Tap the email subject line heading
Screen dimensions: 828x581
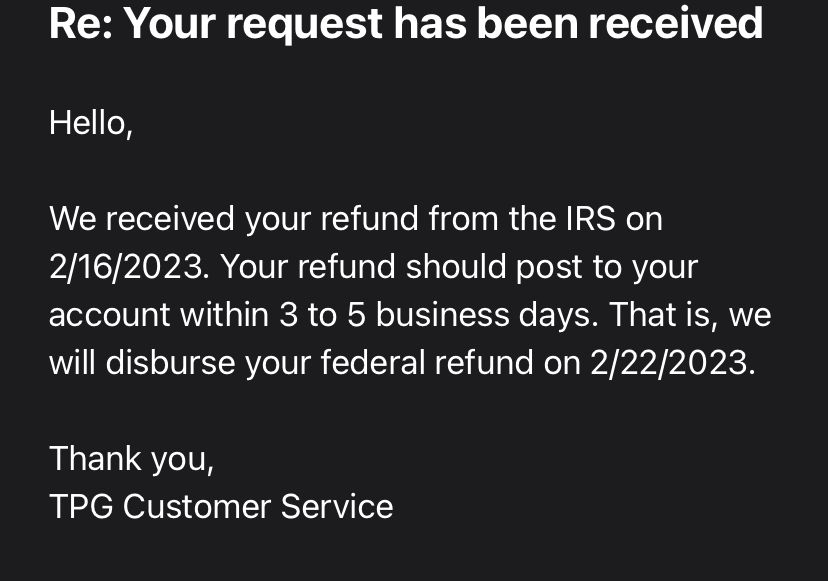(x=405, y=22)
